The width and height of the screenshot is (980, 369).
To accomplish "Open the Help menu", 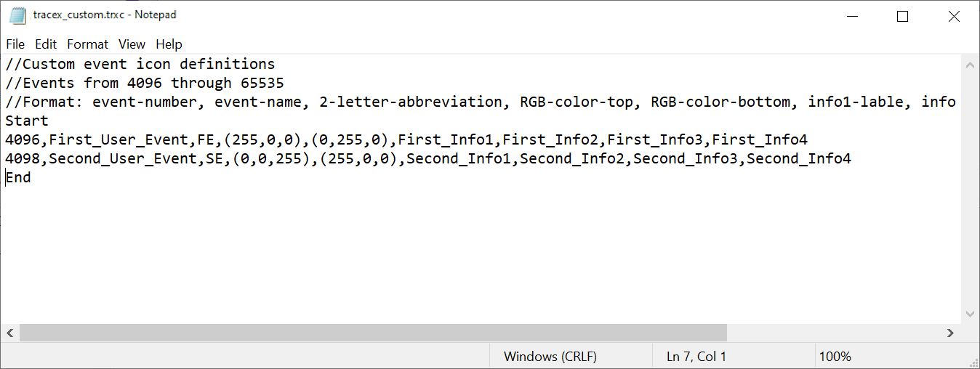I will [x=169, y=44].
